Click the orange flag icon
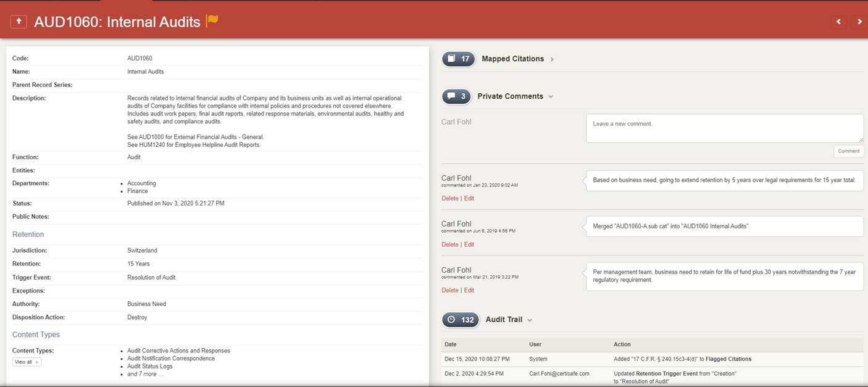The height and width of the screenshot is (387, 868). pos(212,20)
